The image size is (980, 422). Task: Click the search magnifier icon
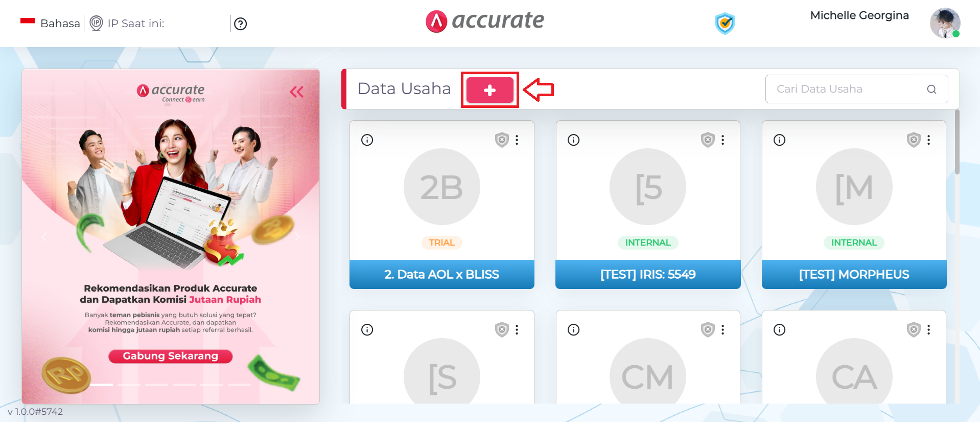[x=931, y=89]
